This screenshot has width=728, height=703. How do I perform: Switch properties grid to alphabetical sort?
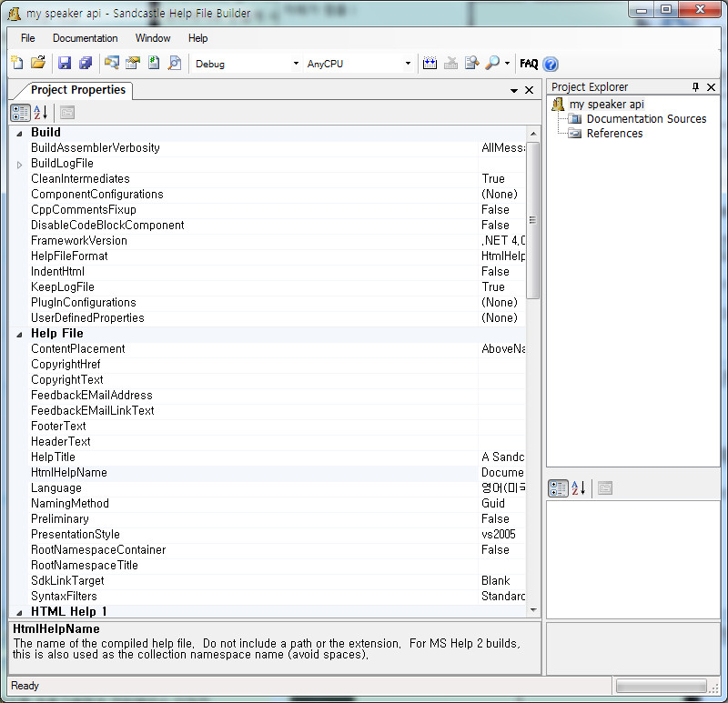(x=37, y=112)
